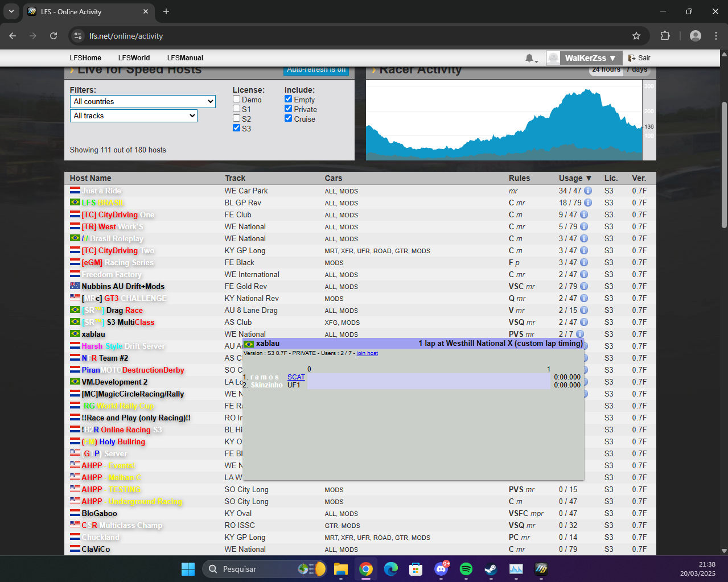The width and height of the screenshot is (728, 582).
Task: Toggle the Auto-refresh is on button
Action: (316, 71)
